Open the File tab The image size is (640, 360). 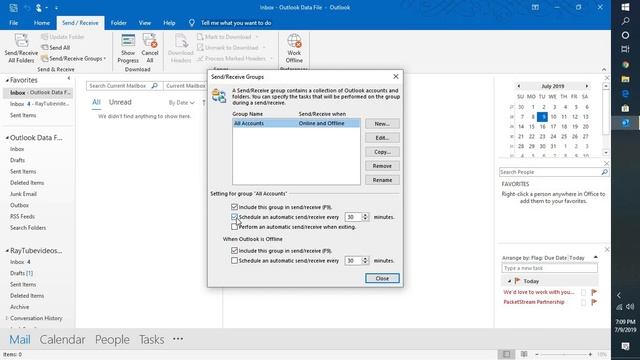coord(13,23)
